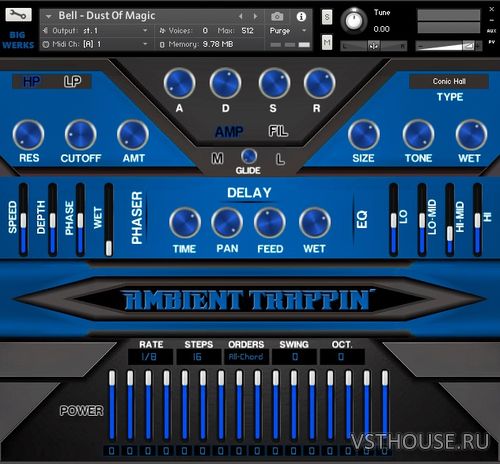Click the snapshot camera icon

point(277,16)
